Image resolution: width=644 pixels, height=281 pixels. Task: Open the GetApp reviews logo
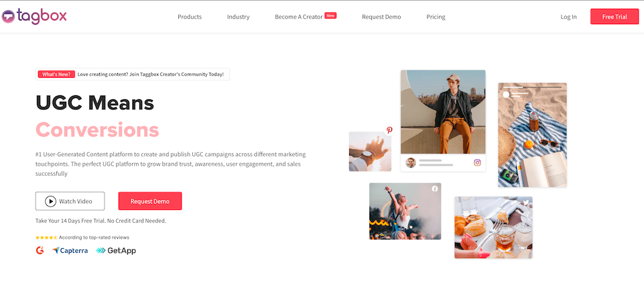coord(116,250)
